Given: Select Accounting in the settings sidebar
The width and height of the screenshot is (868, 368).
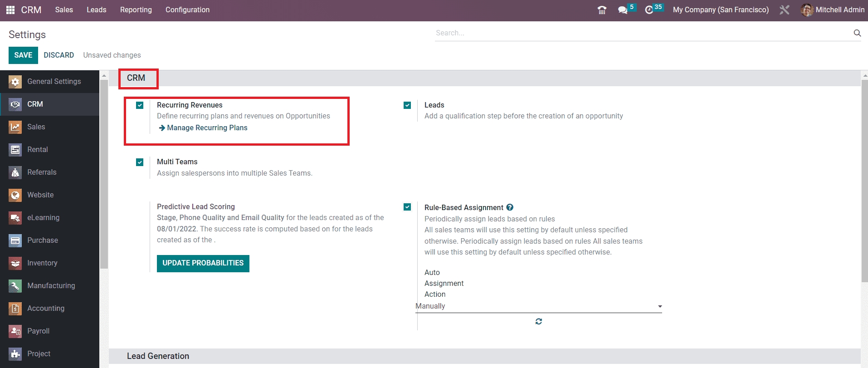Looking at the screenshot, I should click(45, 309).
